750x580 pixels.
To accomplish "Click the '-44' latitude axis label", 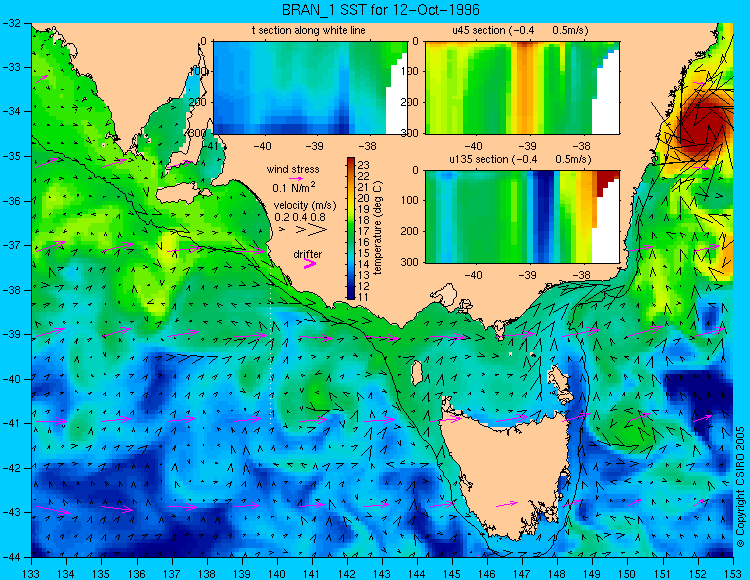I will tap(11, 557).
